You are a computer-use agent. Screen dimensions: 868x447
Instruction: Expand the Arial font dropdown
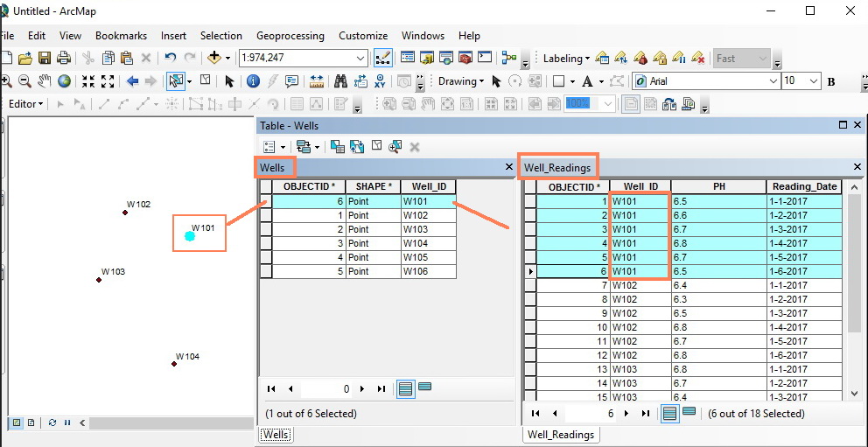pyautogui.click(x=773, y=81)
